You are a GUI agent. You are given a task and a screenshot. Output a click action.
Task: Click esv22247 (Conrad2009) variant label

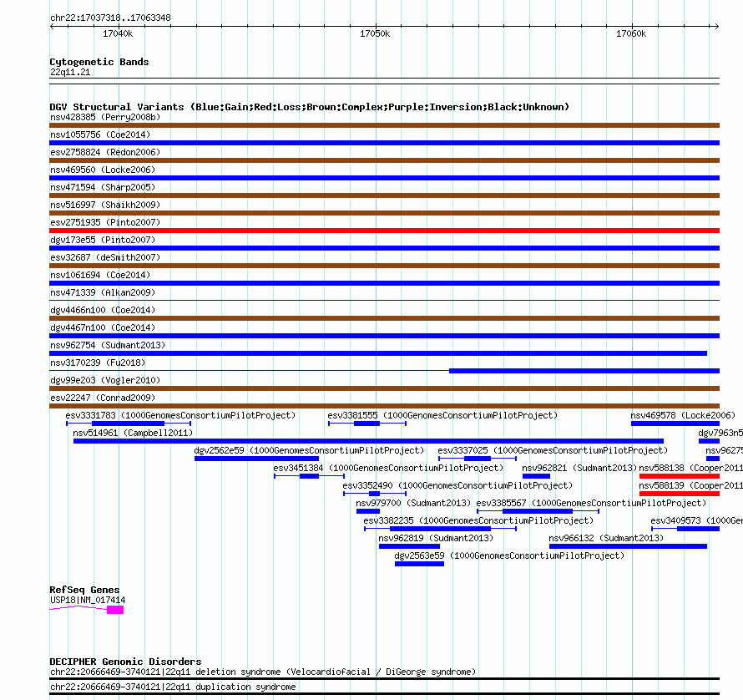click(x=103, y=398)
